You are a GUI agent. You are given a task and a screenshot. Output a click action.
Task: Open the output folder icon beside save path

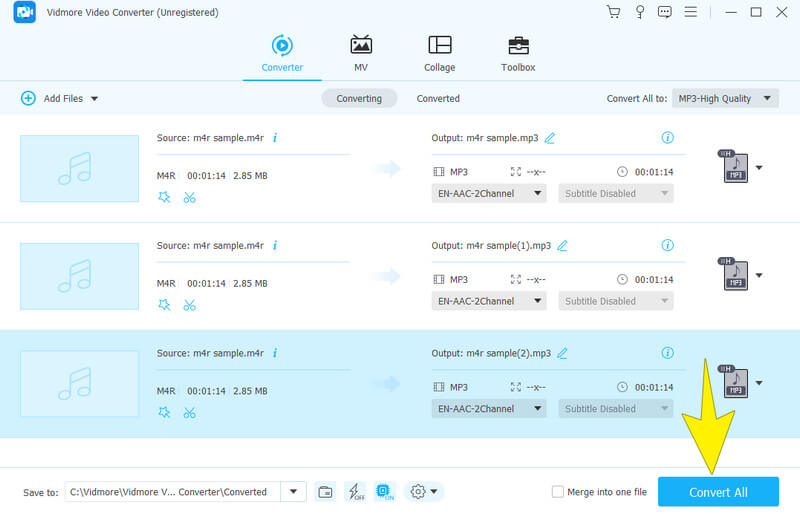point(325,491)
